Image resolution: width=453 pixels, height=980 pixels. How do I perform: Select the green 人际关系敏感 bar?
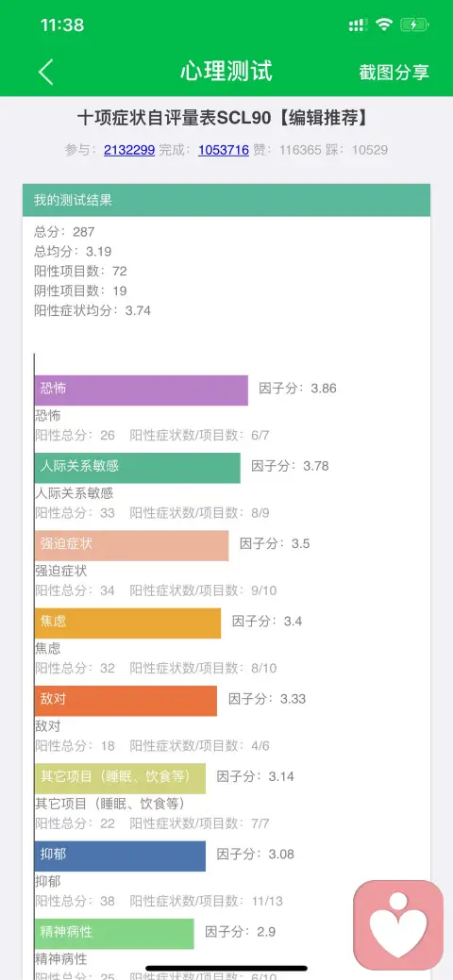pos(138,468)
